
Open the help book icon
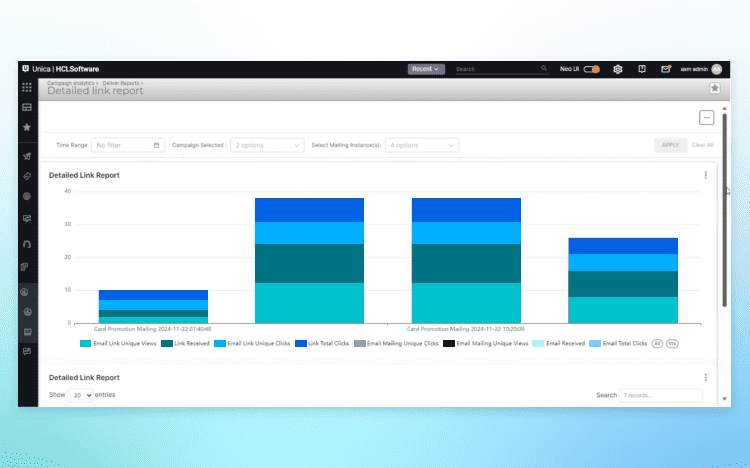coord(642,69)
